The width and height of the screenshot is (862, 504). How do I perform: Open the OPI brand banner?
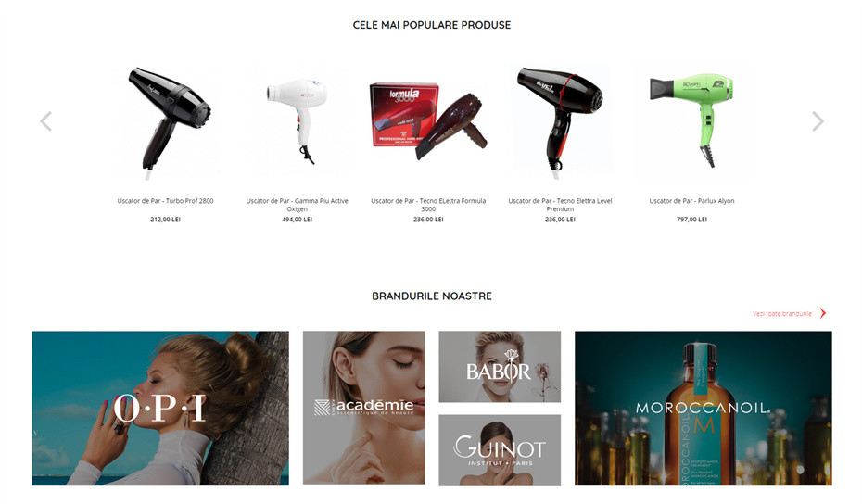(160, 408)
